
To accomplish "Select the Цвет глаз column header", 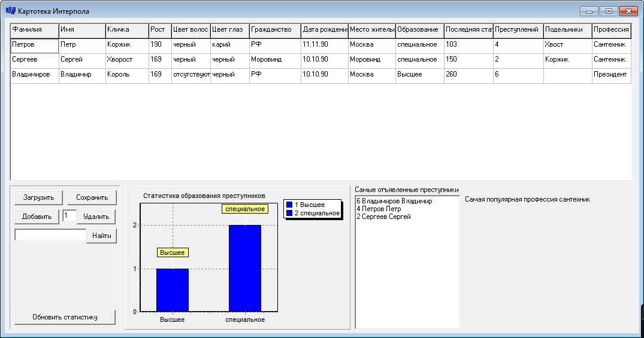I will click(x=230, y=31).
